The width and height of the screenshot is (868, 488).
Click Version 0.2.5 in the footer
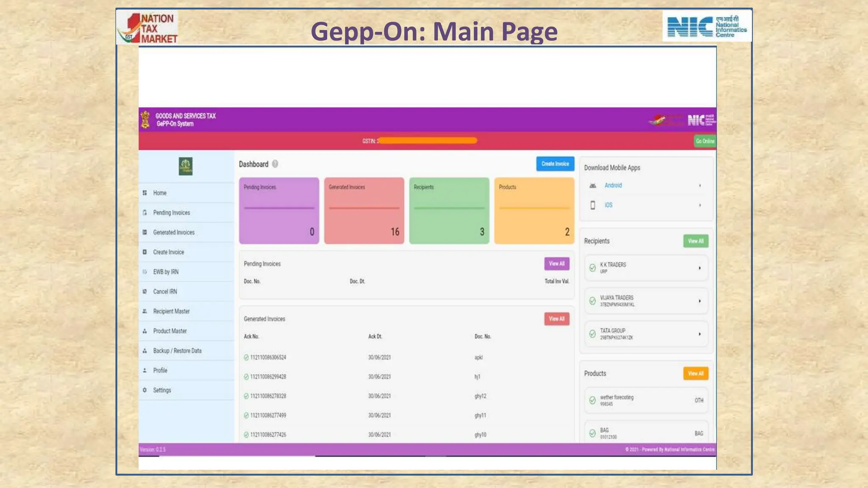point(153,449)
